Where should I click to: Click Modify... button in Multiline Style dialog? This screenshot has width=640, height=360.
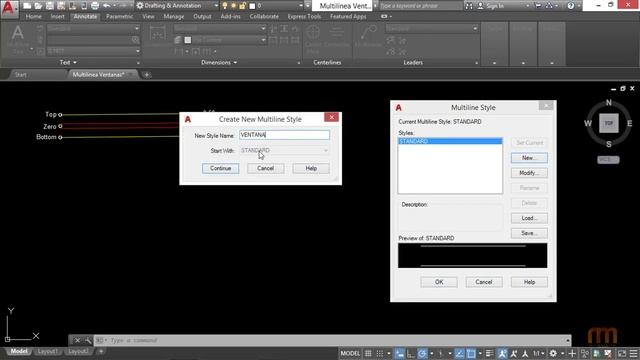tap(529, 173)
